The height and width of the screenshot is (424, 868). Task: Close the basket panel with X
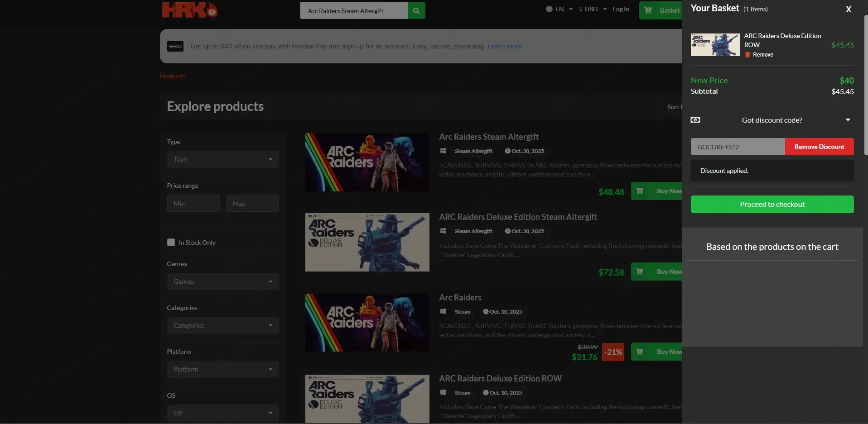[x=849, y=9]
